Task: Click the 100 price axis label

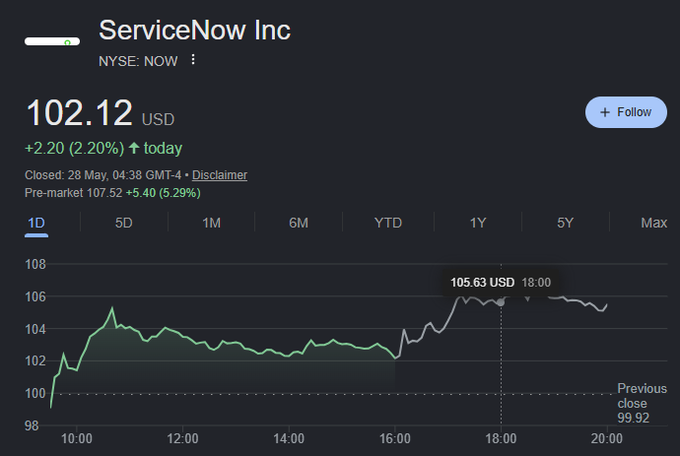Action: [x=35, y=394]
